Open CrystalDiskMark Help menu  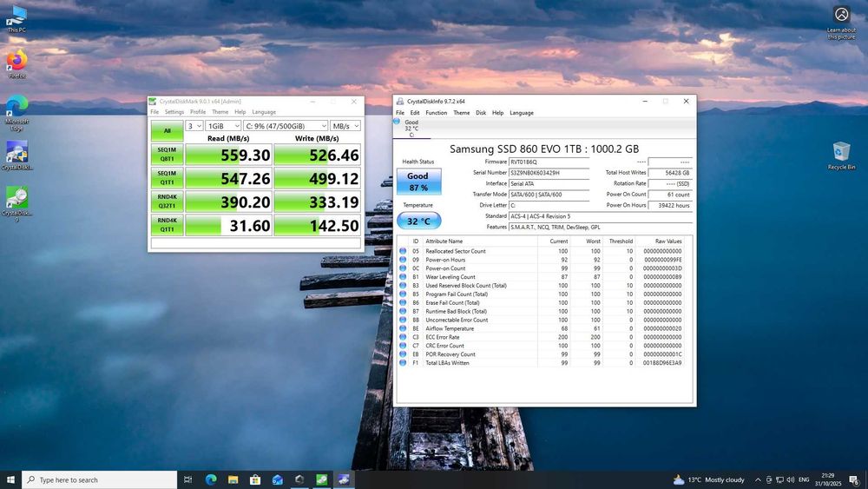pos(240,112)
